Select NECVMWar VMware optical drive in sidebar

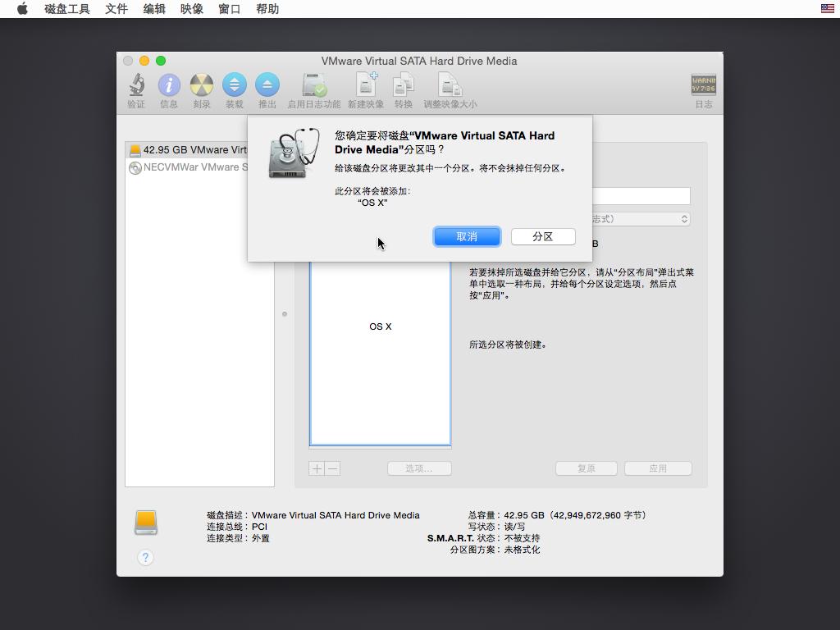[188, 167]
